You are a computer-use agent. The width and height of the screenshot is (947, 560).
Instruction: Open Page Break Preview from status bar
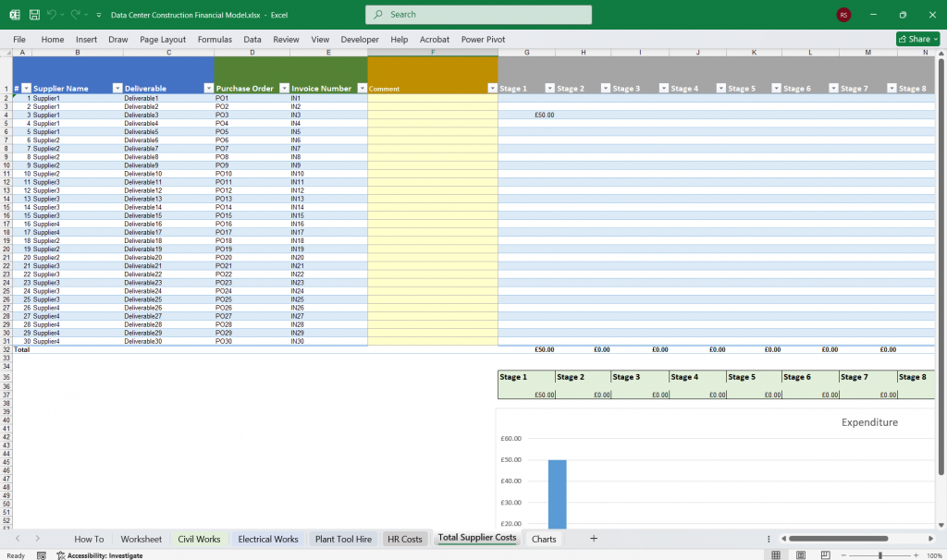[826, 554]
